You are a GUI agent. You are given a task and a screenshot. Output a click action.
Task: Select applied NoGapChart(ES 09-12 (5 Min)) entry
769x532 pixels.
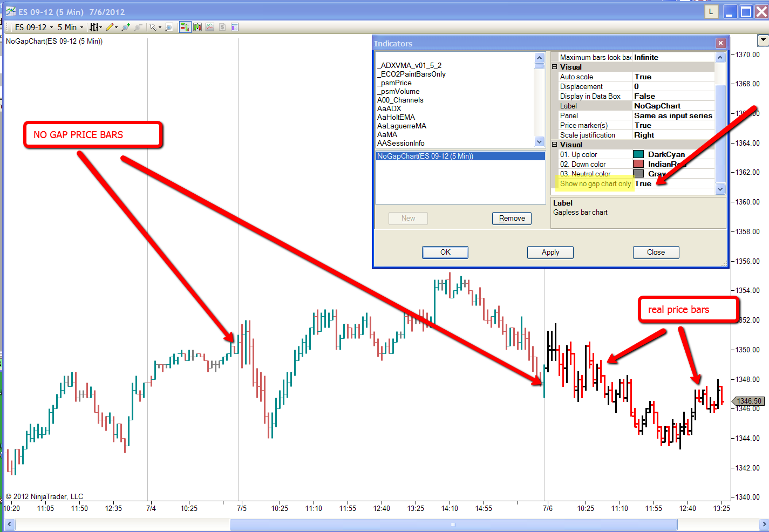460,156
